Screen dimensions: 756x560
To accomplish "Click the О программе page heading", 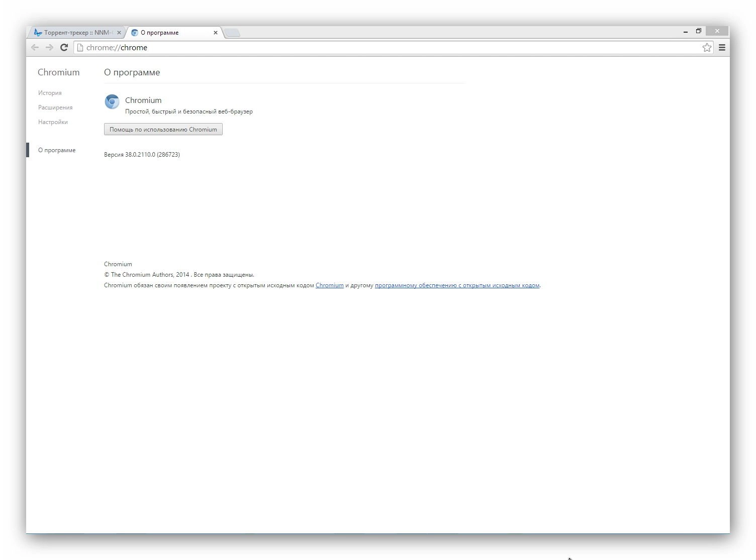I will tap(132, 72).
